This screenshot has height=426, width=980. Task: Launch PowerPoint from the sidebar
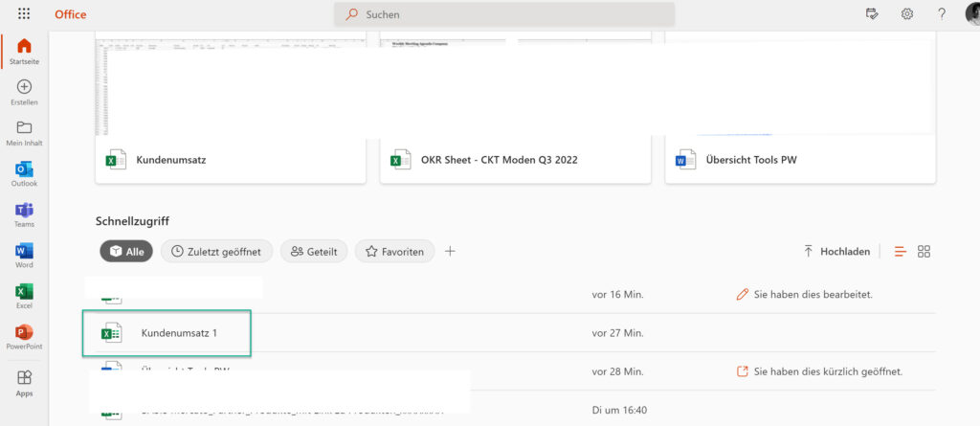pyautogui.click(x=24, y=333)
